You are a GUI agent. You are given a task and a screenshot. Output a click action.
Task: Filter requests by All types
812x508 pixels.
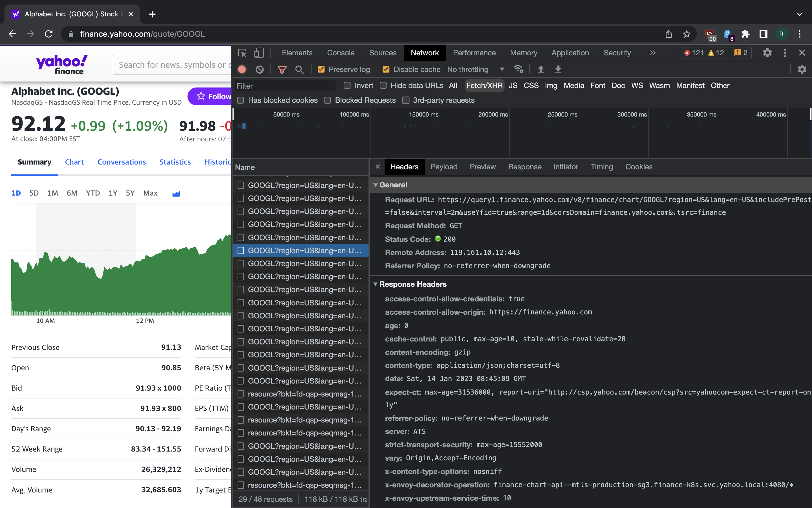pyautogui.click(x=453, y=86)
